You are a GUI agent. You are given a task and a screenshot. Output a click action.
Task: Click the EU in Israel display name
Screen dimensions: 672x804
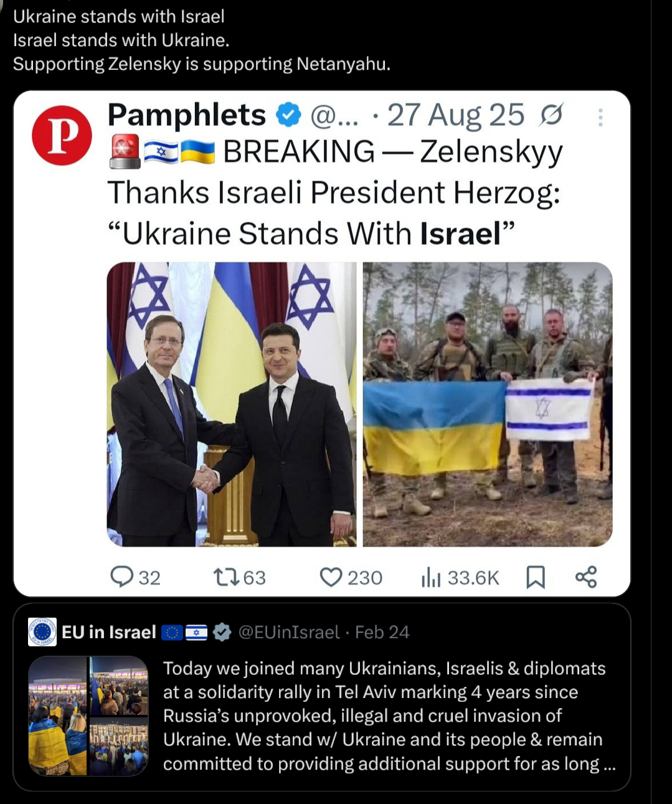click(108, 632)
